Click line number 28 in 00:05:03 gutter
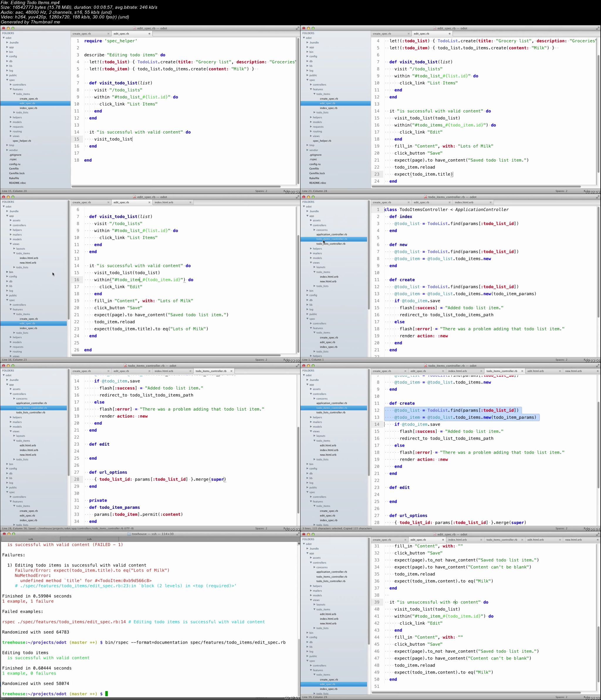This screenshot has height=700, width=601. point(77,479)
